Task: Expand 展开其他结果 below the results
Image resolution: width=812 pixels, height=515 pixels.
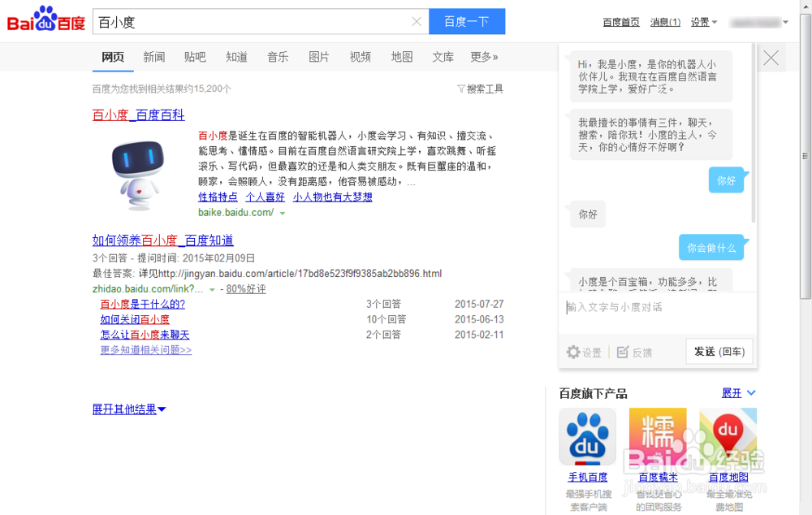Action: (x=128, y=409)
